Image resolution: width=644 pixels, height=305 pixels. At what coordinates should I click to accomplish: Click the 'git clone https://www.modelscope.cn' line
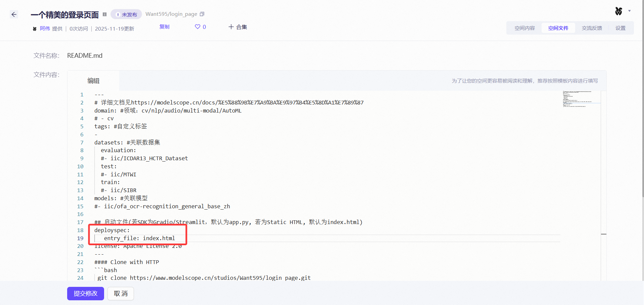click(x=204, y=278)
